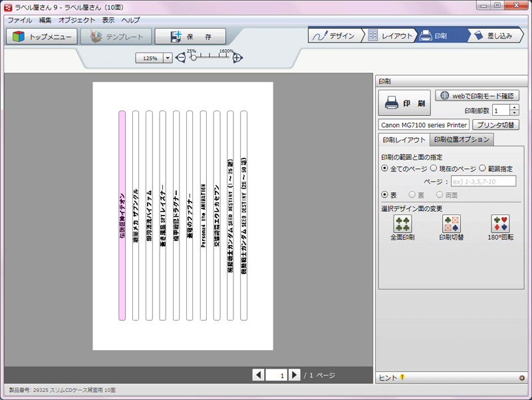Select the 全てのページ radio button
Screen dimensions: 532x400
(384, 168)
